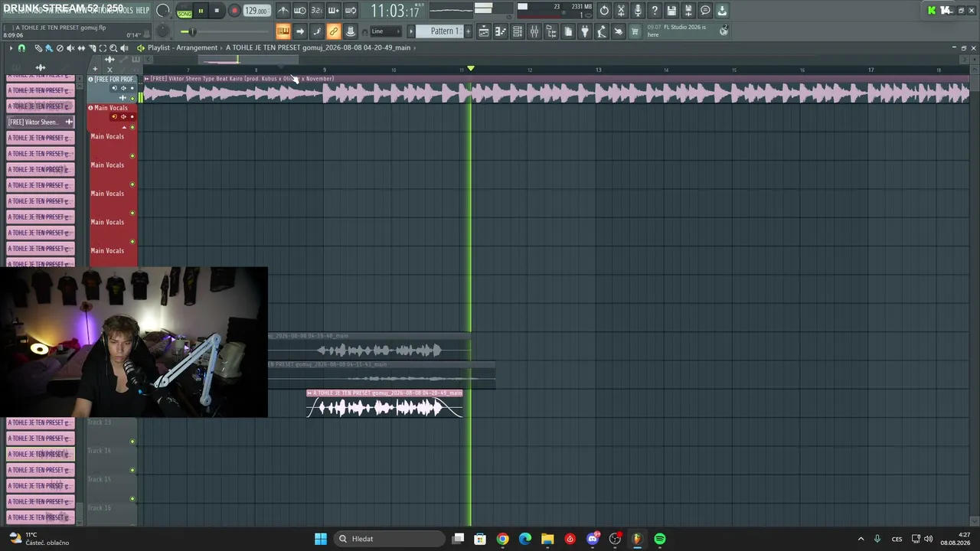
Task: Select the playlist Playback speaker tool
Action: [124, 47]
